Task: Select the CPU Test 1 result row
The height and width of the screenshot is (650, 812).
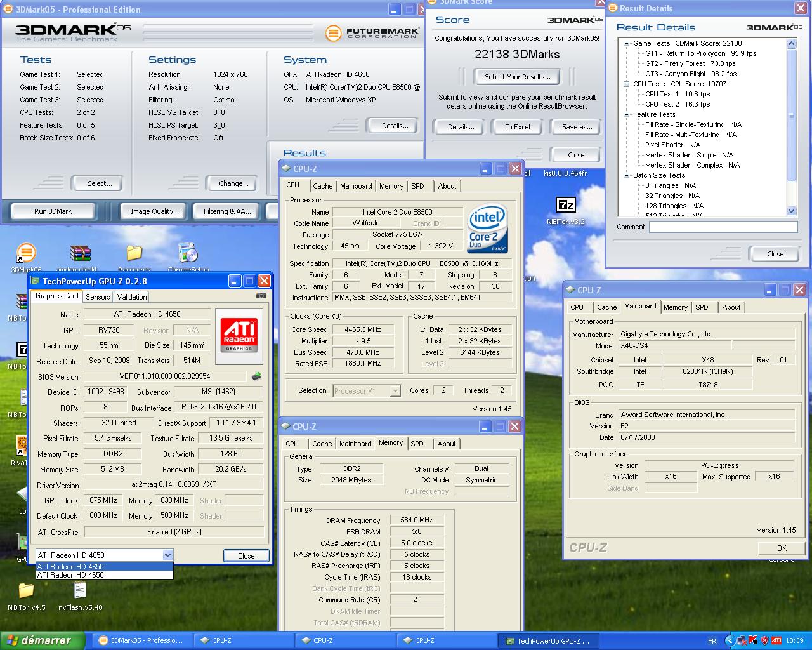Action: tap(678, 94)
